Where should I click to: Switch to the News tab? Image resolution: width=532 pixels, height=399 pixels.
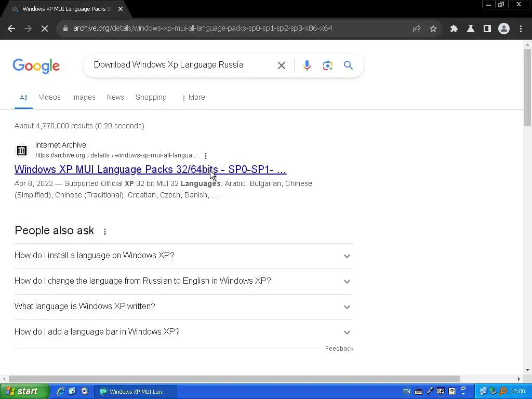115,97
